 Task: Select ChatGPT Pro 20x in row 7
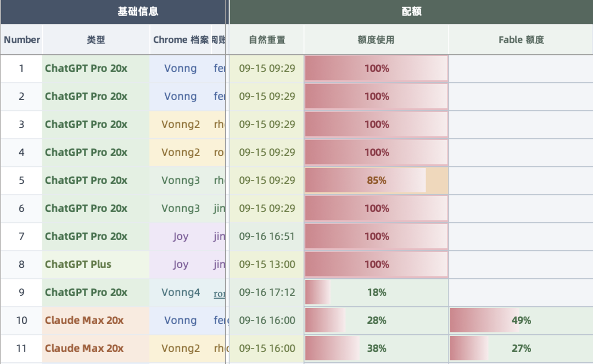96,236
